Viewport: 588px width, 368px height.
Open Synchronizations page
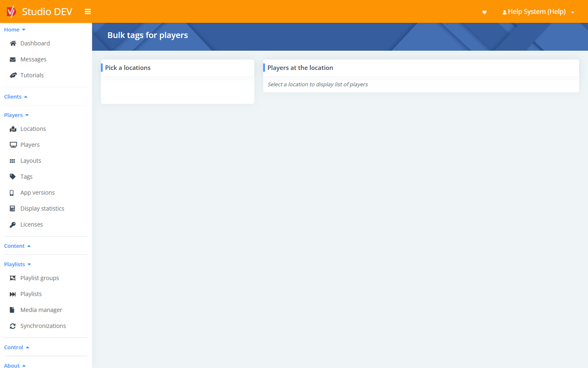[x=43, y=326]
